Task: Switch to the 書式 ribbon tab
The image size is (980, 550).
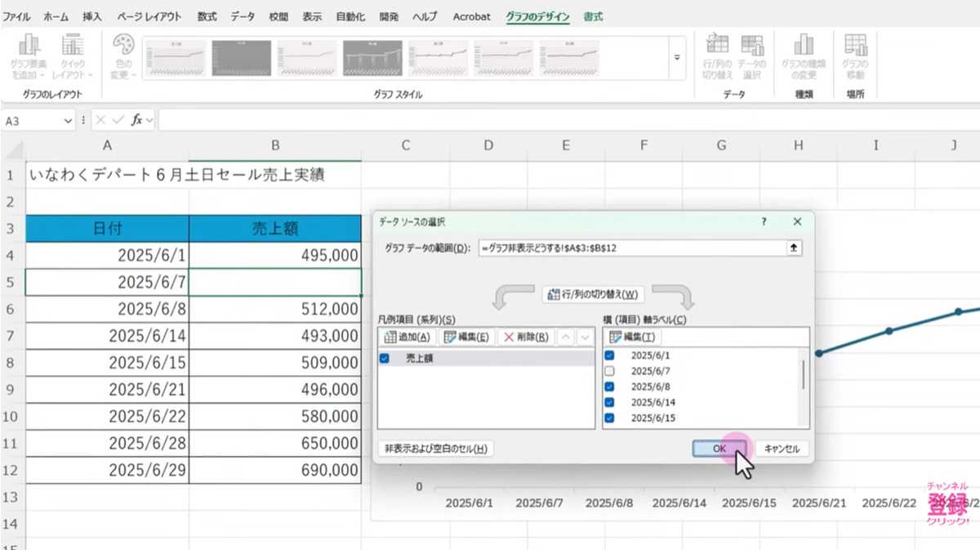Action: click(591, 16)
